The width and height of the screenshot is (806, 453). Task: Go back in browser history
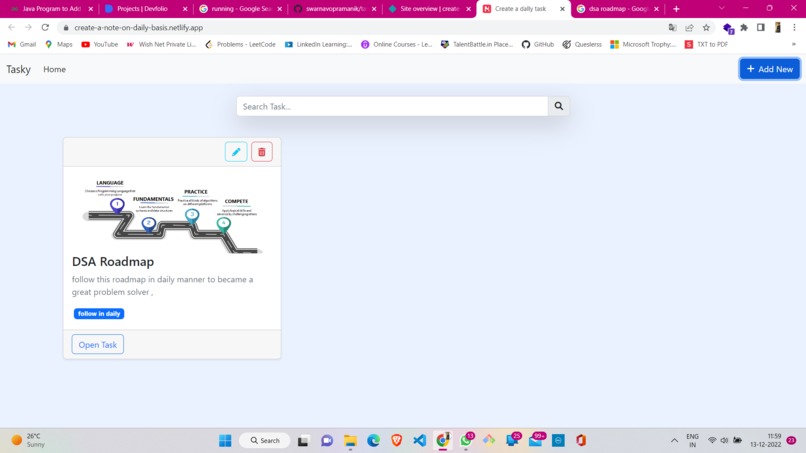pyautogui.click(x=12, y=27)
